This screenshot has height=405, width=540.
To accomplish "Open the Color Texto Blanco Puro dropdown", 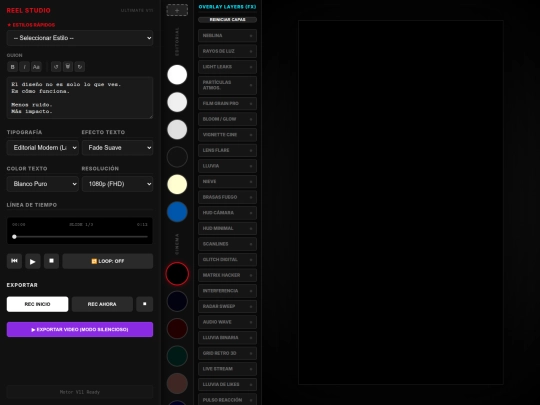I will click(x=43, y=184).
